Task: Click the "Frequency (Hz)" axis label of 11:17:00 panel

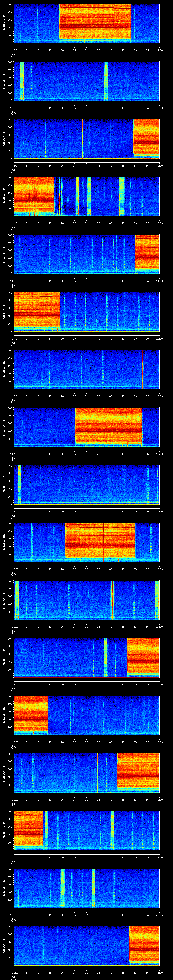Action: click(4, 81)
